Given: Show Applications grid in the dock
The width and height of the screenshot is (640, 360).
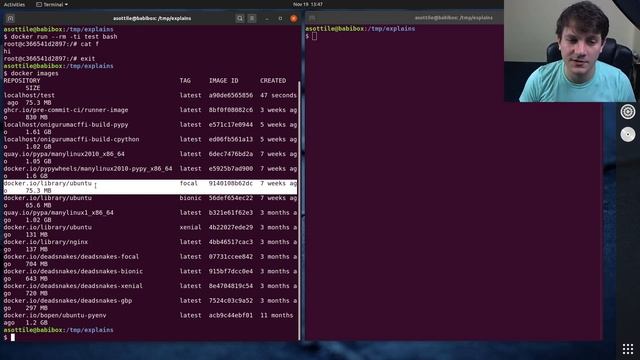Looking at the screenshot, I should click(x=628, y=349).
